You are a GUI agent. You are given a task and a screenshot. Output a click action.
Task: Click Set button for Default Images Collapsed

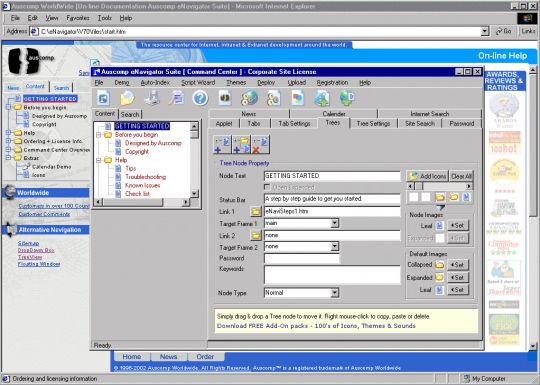tap(458, 265)
